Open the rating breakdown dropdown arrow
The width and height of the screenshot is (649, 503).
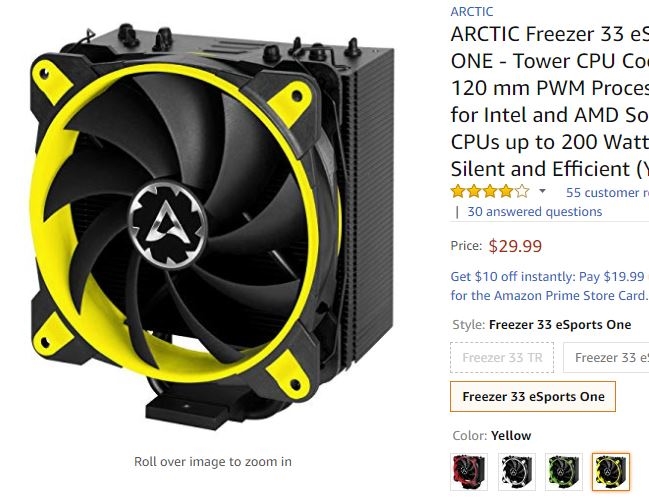(x=542, y=191)
